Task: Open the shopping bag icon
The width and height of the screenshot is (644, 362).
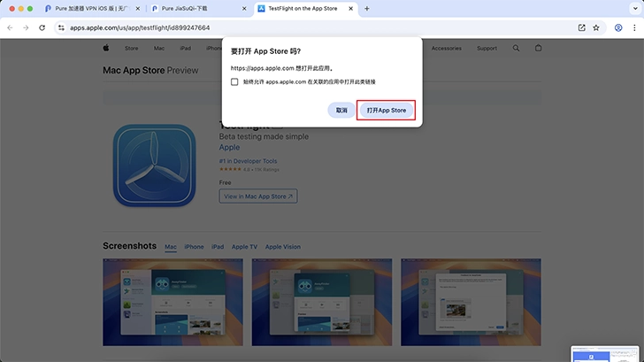Action: point(538,48)
